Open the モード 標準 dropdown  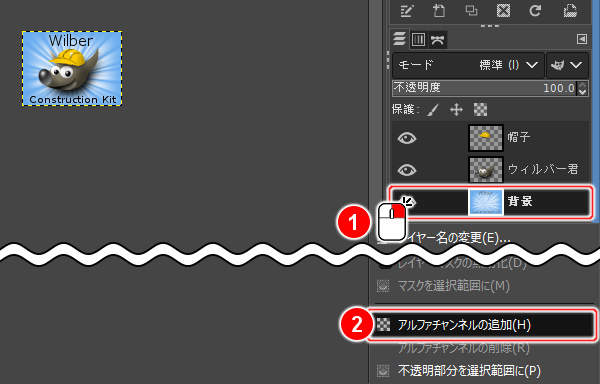(468, 65)
